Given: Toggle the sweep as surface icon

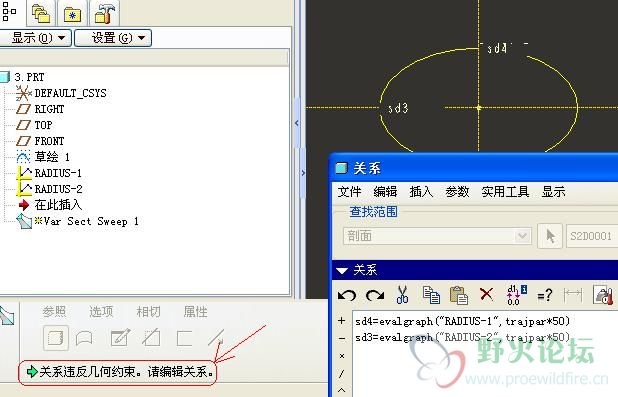Looking at the screenshot, I should click(84, 338).
